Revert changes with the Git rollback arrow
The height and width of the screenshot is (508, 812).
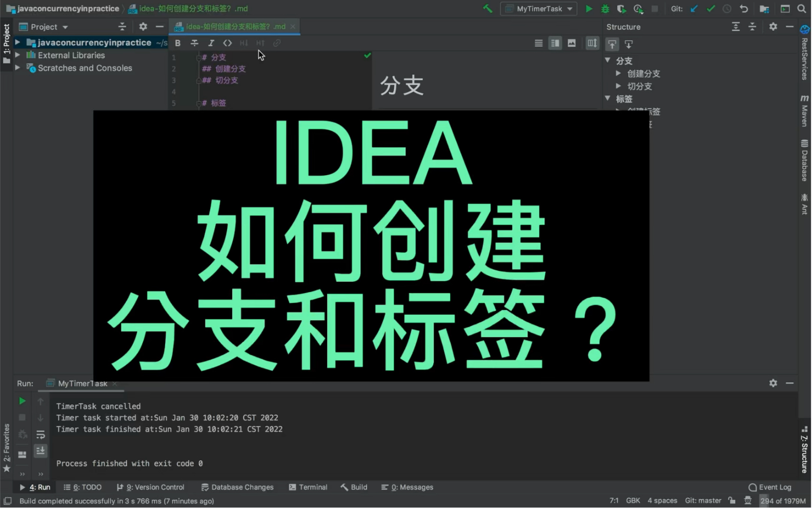744,9
